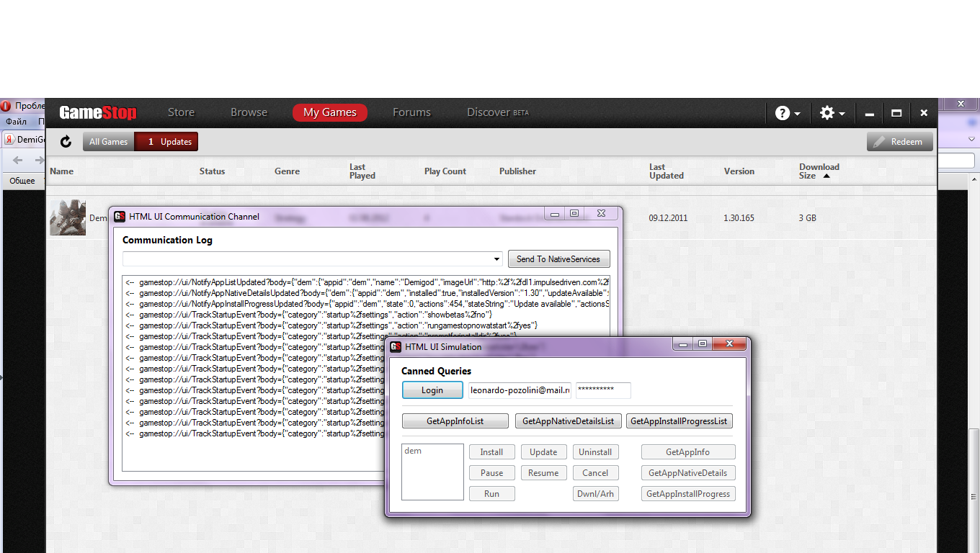Click Send To NativeServices button
The width and height of the screenshot is (980, 553).
point(558,259)
